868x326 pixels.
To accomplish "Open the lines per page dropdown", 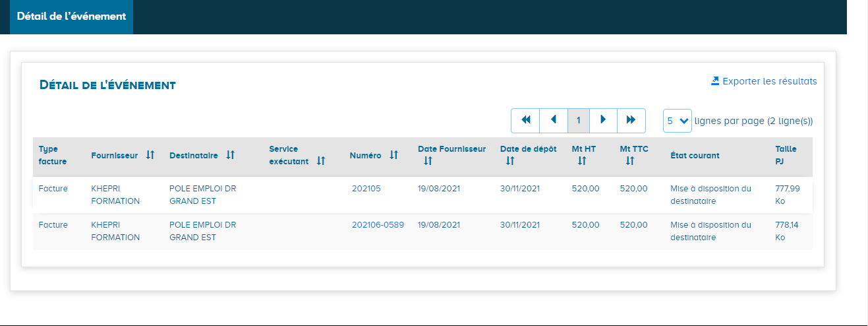I will (x=677, y=121).
